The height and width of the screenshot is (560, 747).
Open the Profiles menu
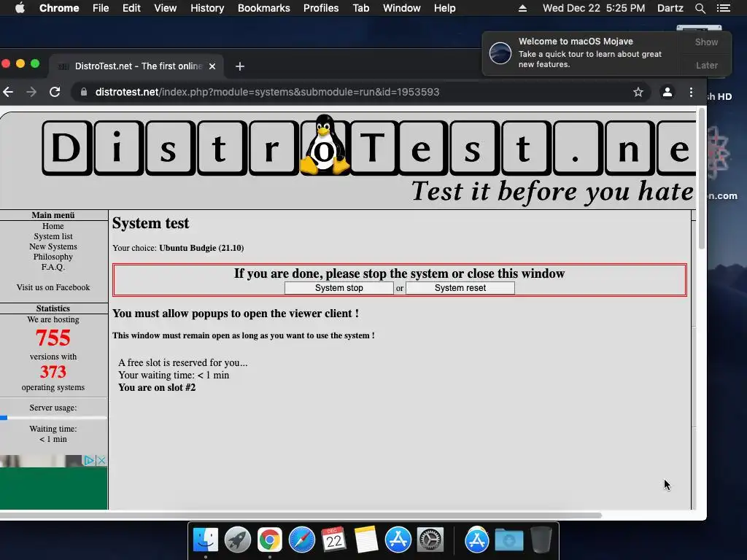321,8
